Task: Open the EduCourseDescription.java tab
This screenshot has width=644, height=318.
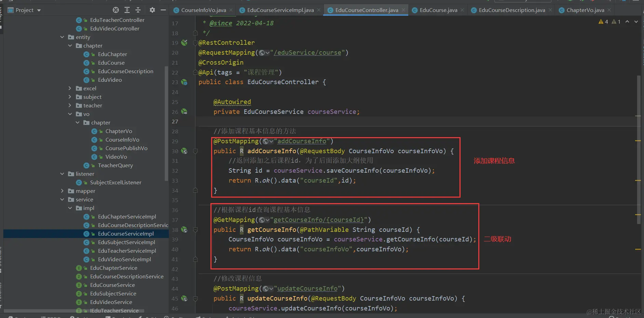Action: pos(512,10)
